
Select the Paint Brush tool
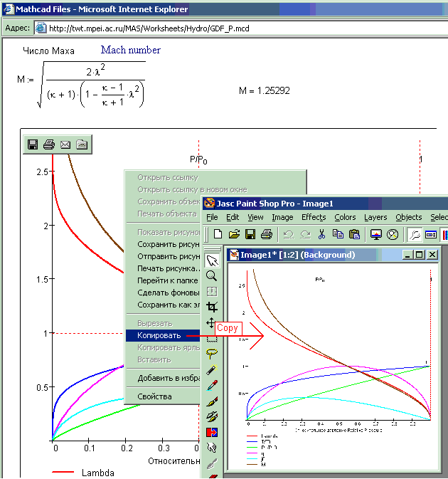[x=212, y=401]
